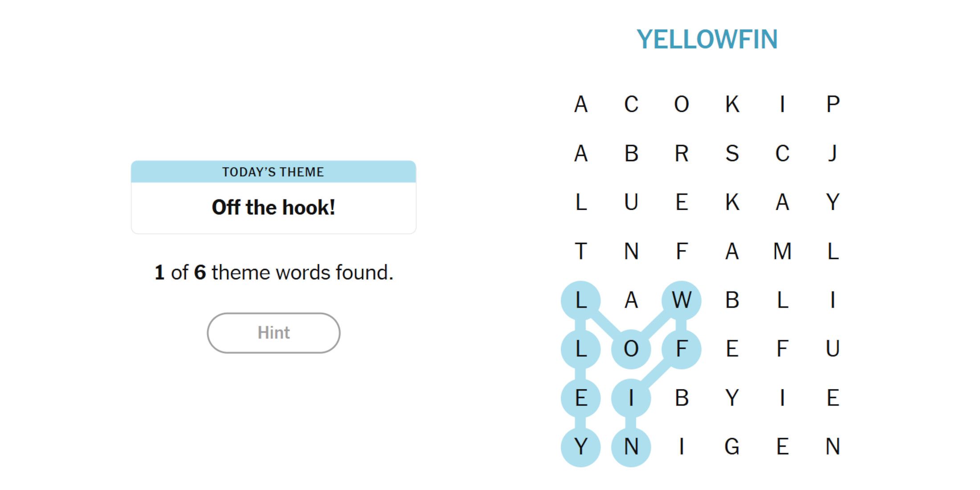980x490 pixels.
Task: Click the letter J tile
Action: (833, 153)
